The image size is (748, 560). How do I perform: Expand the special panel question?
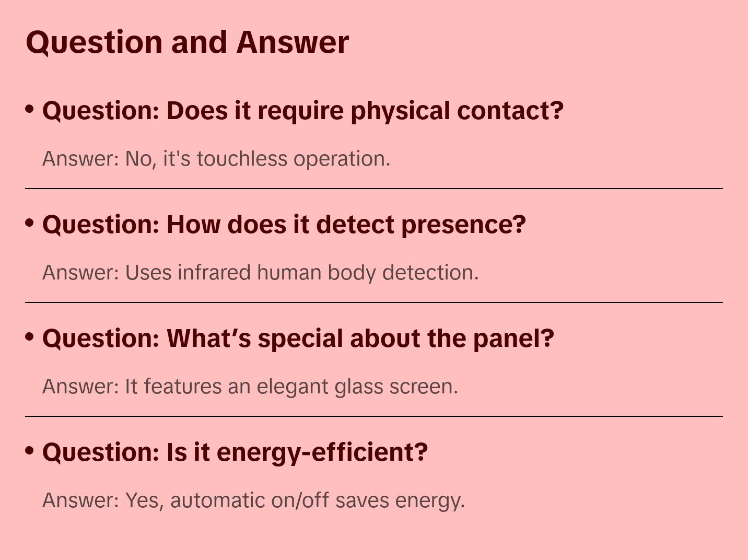tap(298, 339)
